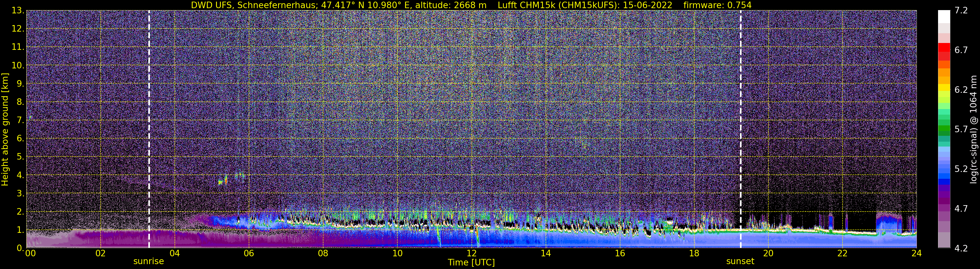Click the colorbar value '7.2'
This screenshot has height=269, width=980.
(961, 11)
